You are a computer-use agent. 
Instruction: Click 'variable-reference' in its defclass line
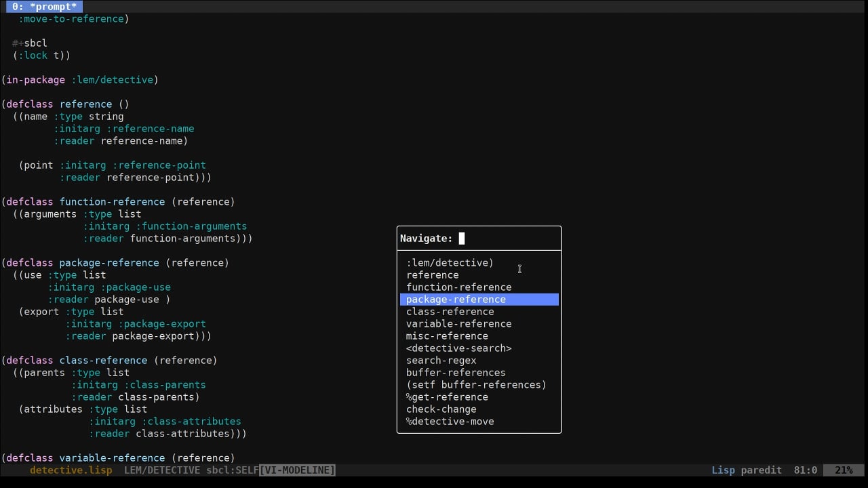pos(113,458)
